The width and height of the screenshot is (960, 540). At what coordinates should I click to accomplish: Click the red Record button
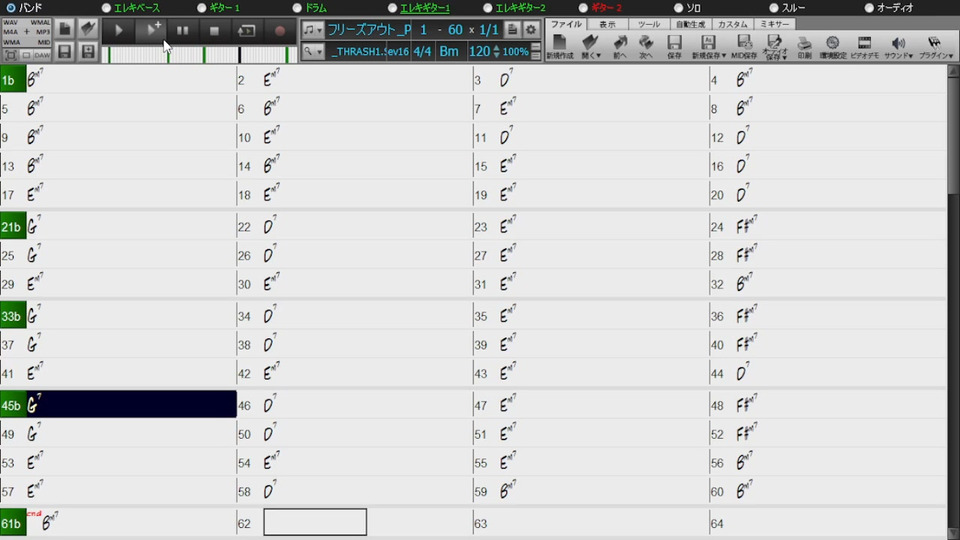[280, 31]
